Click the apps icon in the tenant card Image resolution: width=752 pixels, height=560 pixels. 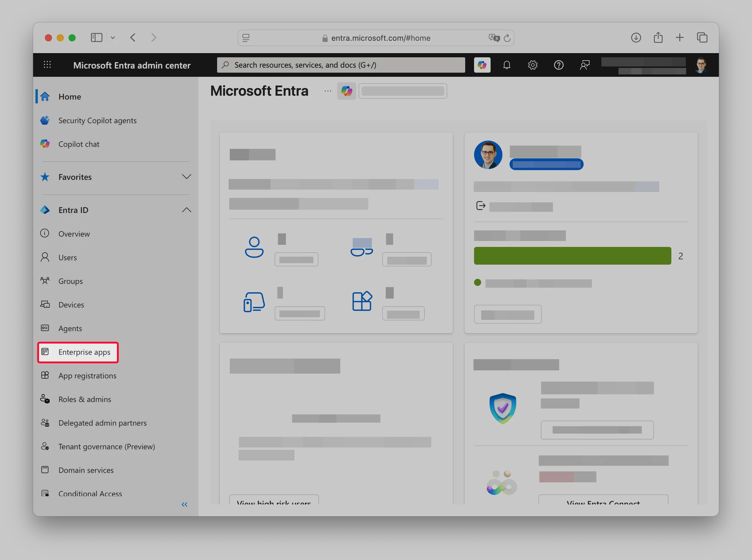(x=362, y=301)
